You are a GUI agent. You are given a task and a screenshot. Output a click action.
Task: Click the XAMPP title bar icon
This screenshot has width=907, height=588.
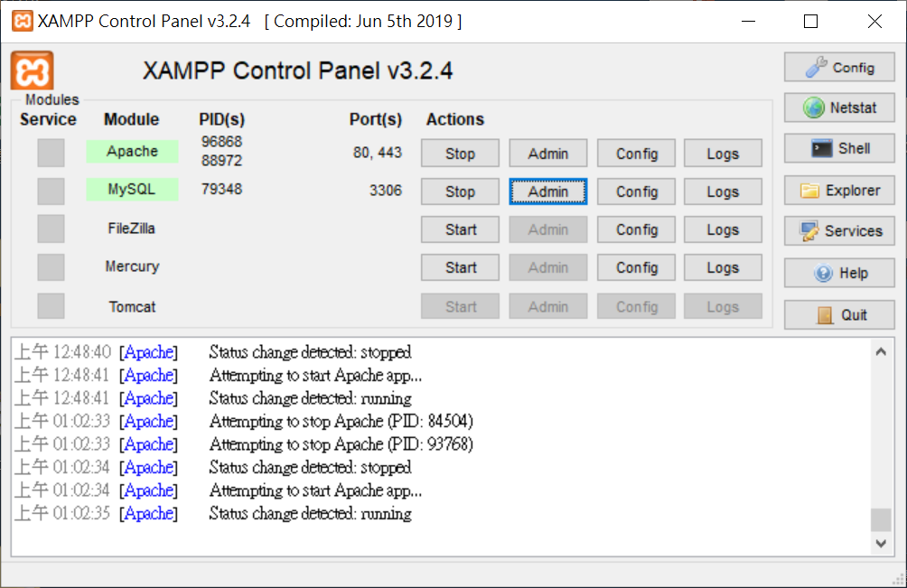22,22
